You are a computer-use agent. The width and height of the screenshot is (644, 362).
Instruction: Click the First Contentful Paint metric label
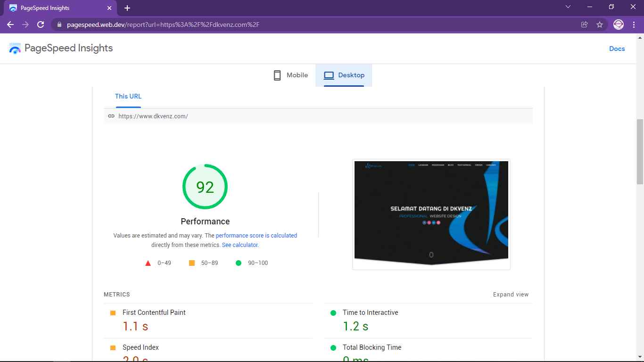click(x=154, y=313)
